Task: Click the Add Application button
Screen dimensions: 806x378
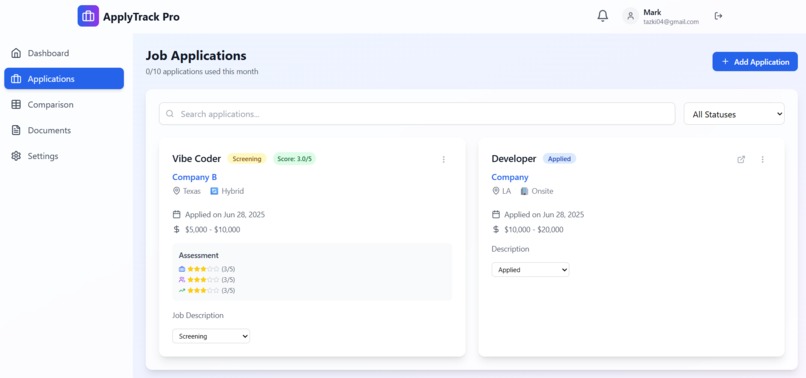Action: pyautogui.click(x=755, y=62)
